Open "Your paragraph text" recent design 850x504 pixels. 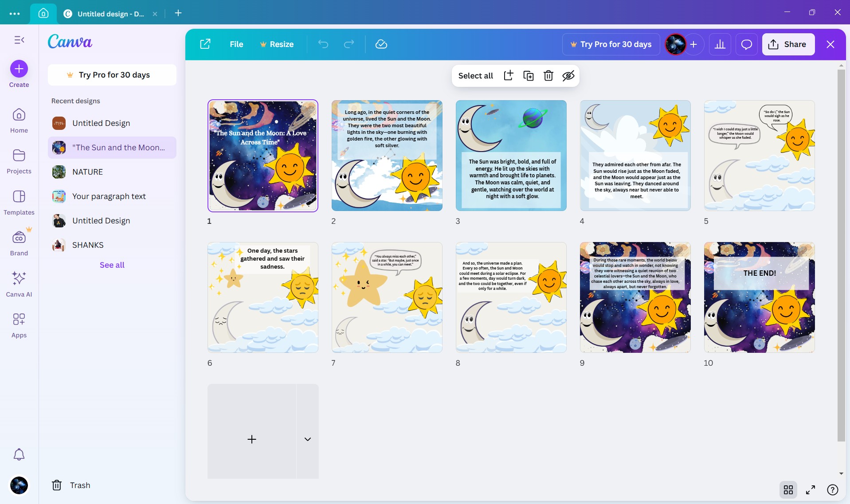click(x=112, y=196)
